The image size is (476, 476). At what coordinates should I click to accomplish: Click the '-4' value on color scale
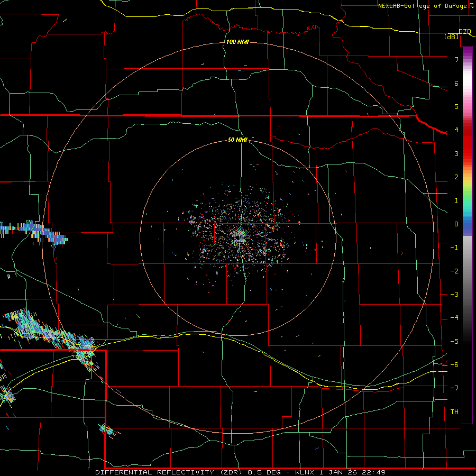454,318
